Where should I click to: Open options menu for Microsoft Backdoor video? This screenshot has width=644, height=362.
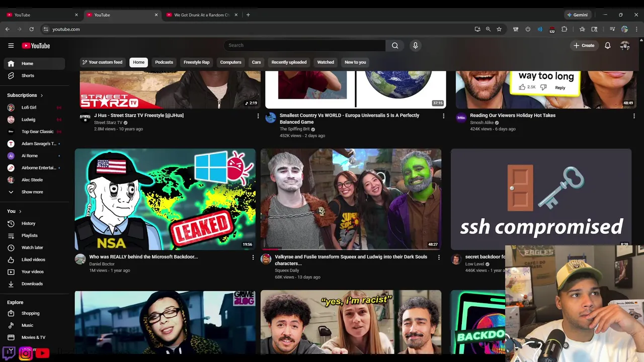pyautogui.click(x=253, y=257)
